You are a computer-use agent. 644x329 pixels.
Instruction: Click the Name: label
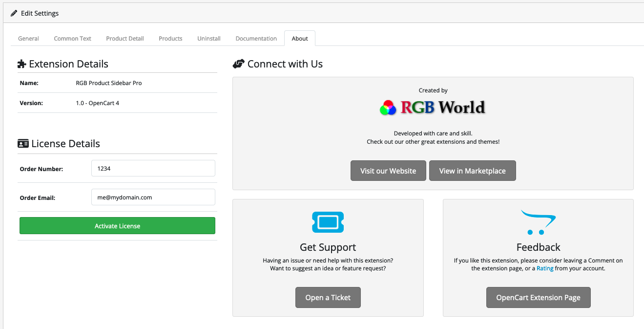29,83
